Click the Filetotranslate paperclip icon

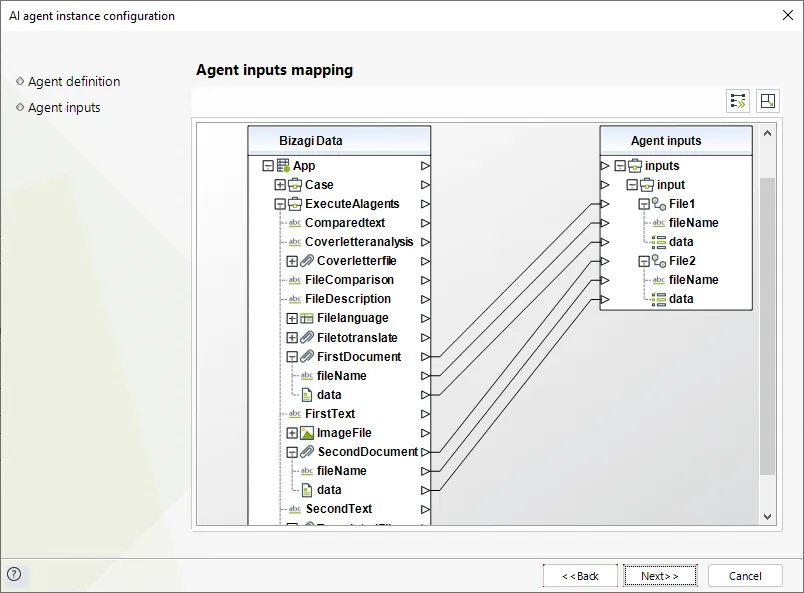point(307,338)
